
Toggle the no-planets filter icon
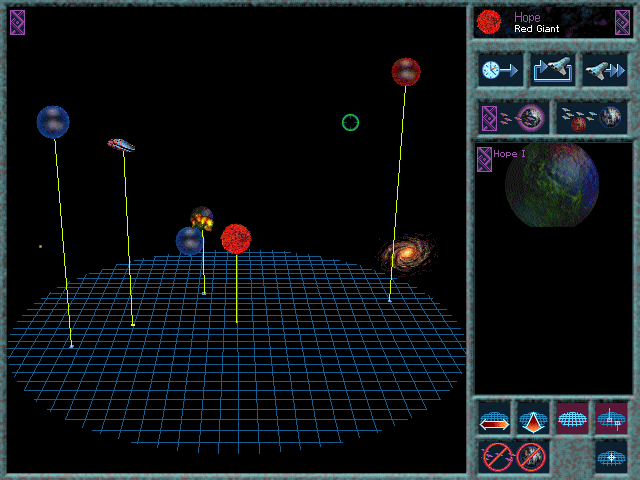pos(531,457)
